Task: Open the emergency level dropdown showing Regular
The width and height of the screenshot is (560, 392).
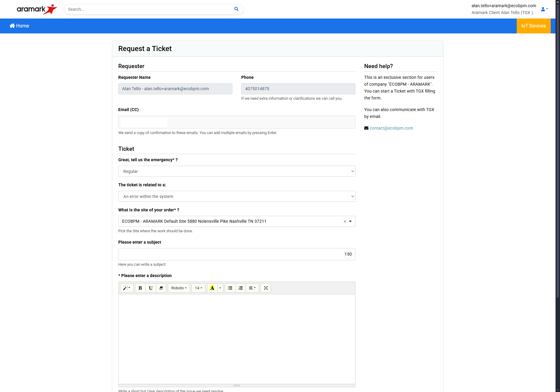Action: coord(237,171)
